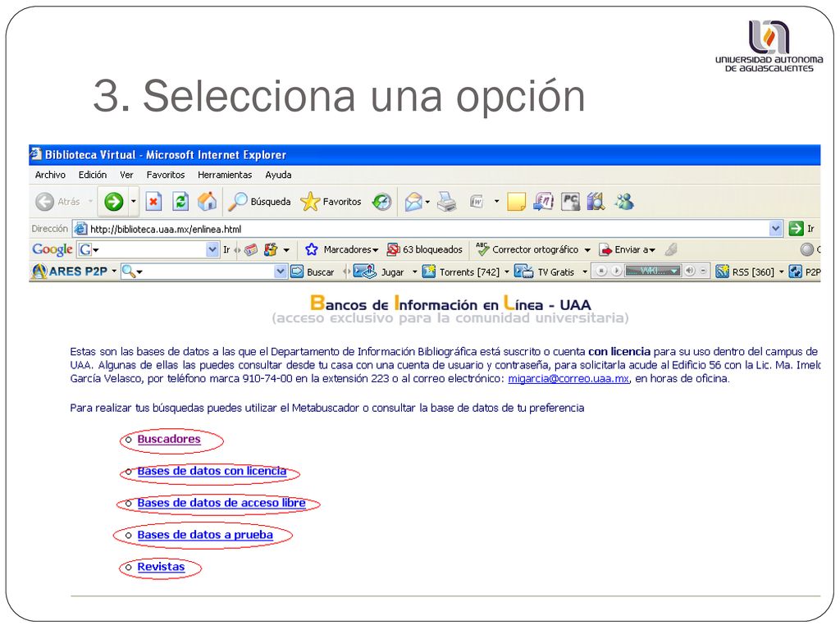The height and width of the screenshot is (630, 840).
Task: Click the RSS [360] feed button
Action: (x=745, y=272)
